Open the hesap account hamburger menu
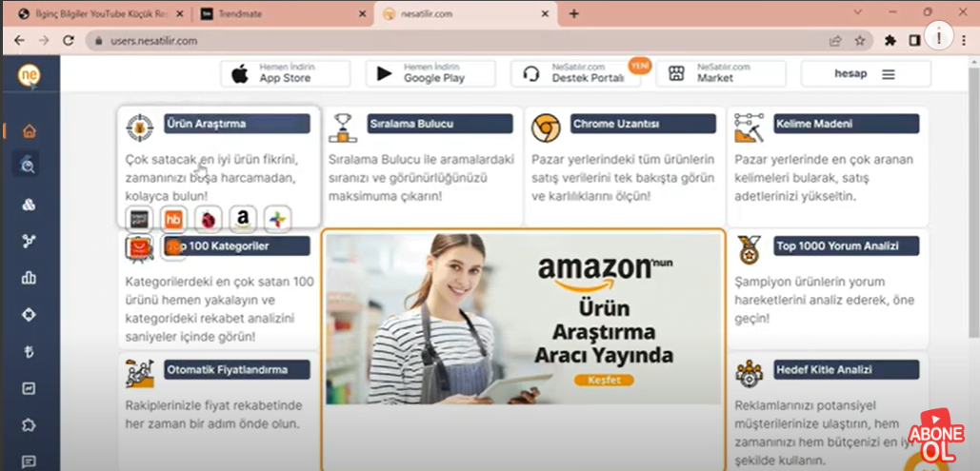Viewport: 980px width, 471px height. click(888, 74)
